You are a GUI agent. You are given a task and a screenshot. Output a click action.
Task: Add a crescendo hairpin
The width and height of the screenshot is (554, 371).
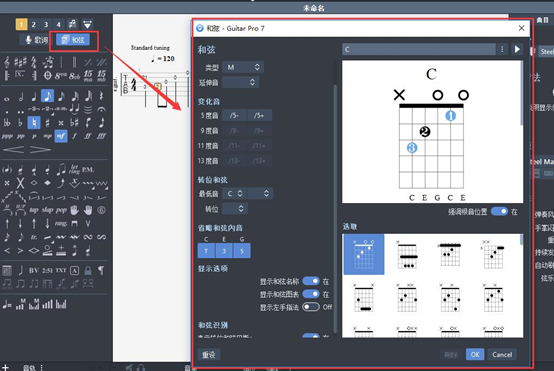tap(13, 149)
